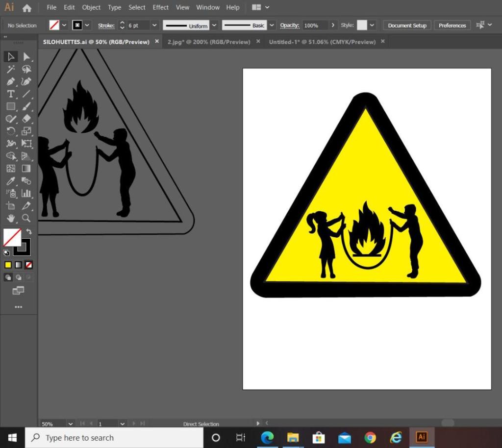Activate the Hand tool

(10, 218)
